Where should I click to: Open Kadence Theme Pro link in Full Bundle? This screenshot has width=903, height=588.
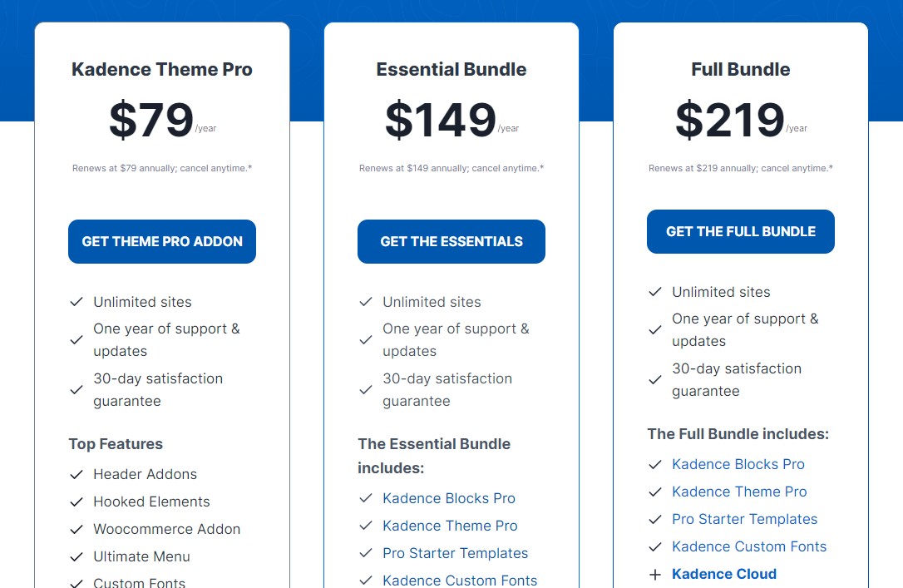[x=739, y=492]
